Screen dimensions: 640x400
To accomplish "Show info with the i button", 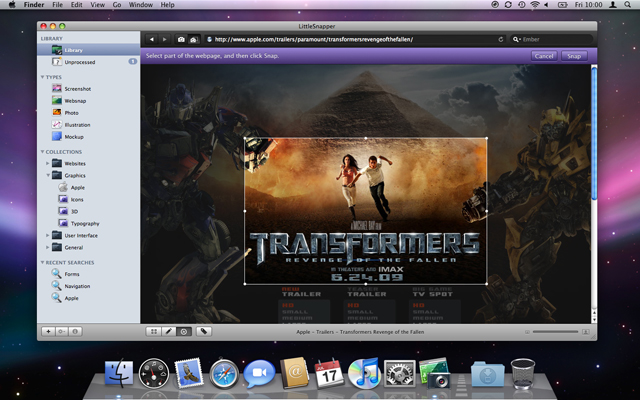I will 75,331.
